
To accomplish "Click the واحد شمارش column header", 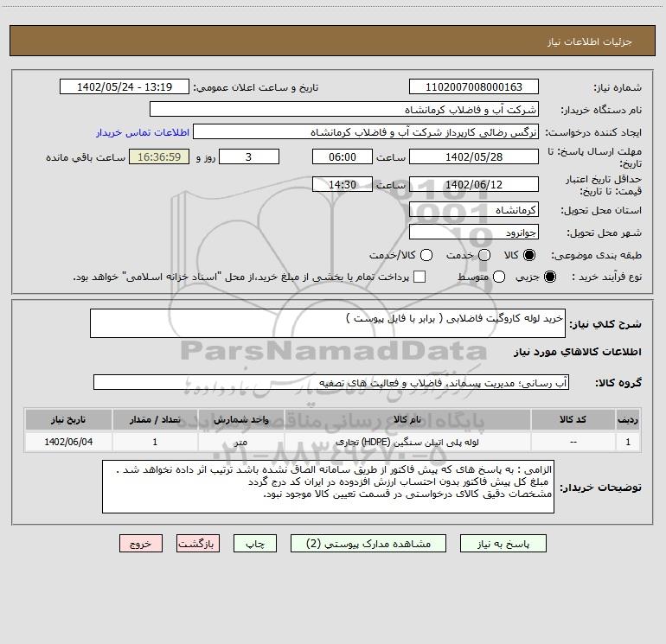I will pyautogui.click(x=240, y=419).
